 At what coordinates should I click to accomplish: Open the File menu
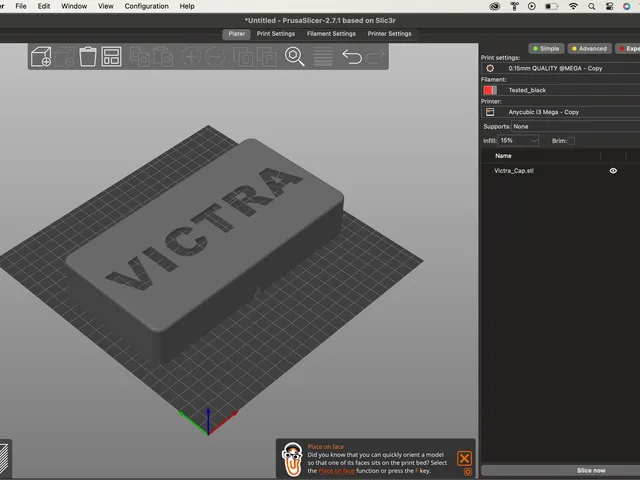(x=21, y=6)
